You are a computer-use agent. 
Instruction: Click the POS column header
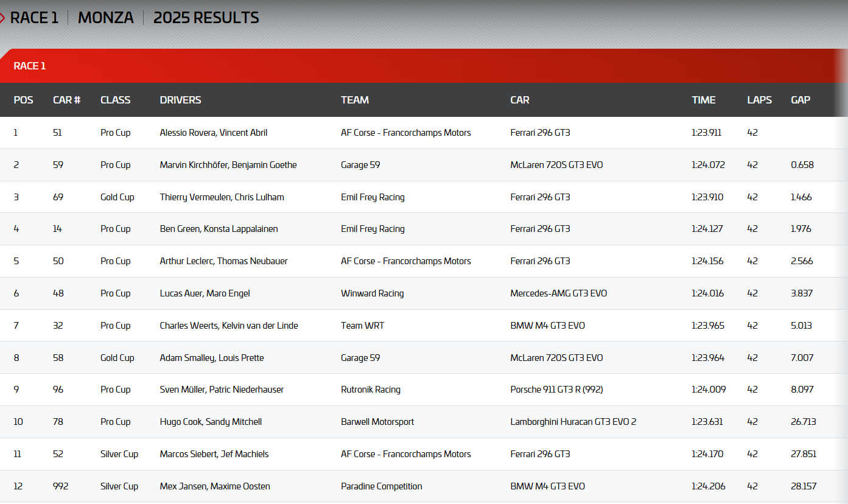click(24, 100)
